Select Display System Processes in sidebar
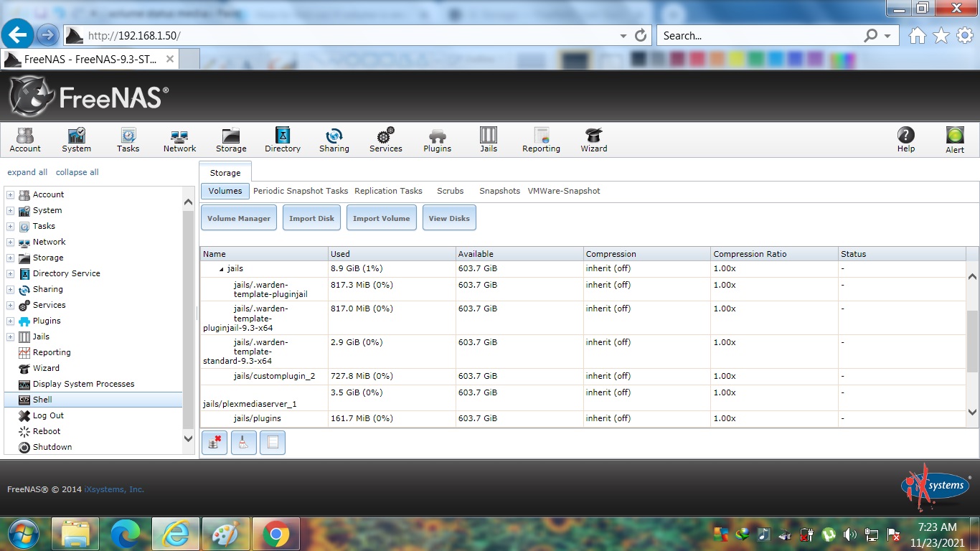This screenshot has height=551, width=980. (83, 384)
